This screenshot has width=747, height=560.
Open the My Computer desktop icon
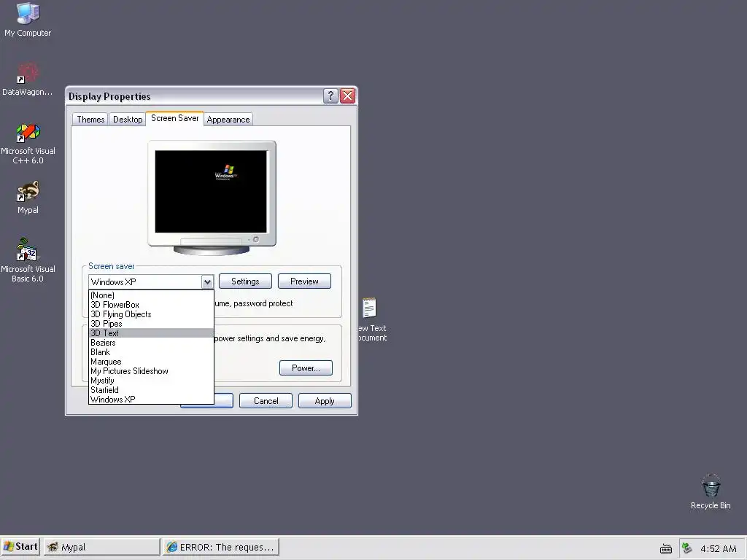pyautogui.click(x=28, y=19)
